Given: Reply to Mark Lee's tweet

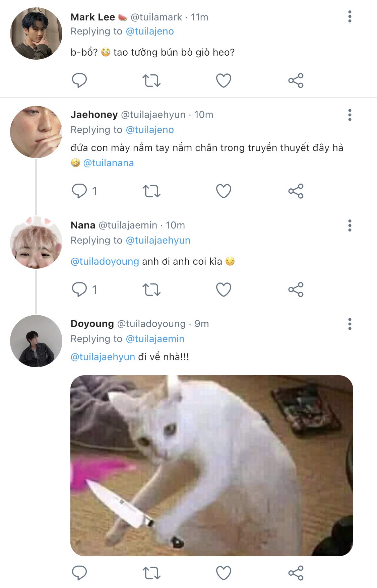Looking at the screenshot, I should [x=79, y=80].
